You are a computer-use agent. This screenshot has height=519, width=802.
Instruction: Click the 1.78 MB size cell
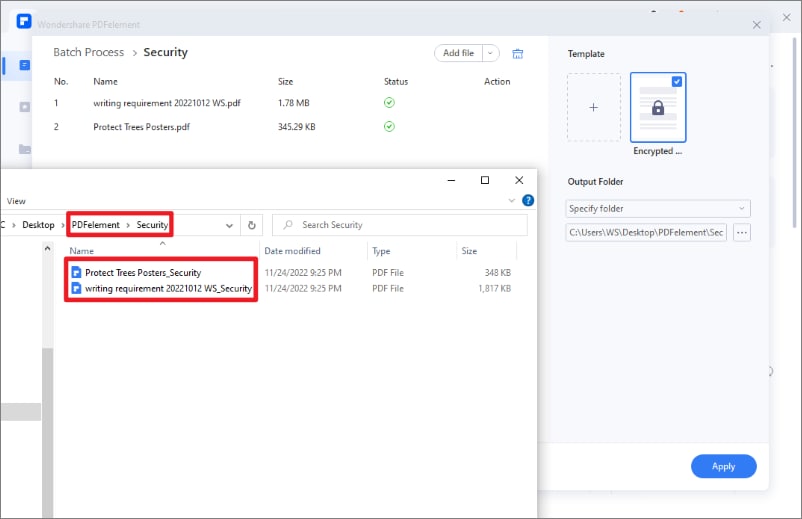294,103
